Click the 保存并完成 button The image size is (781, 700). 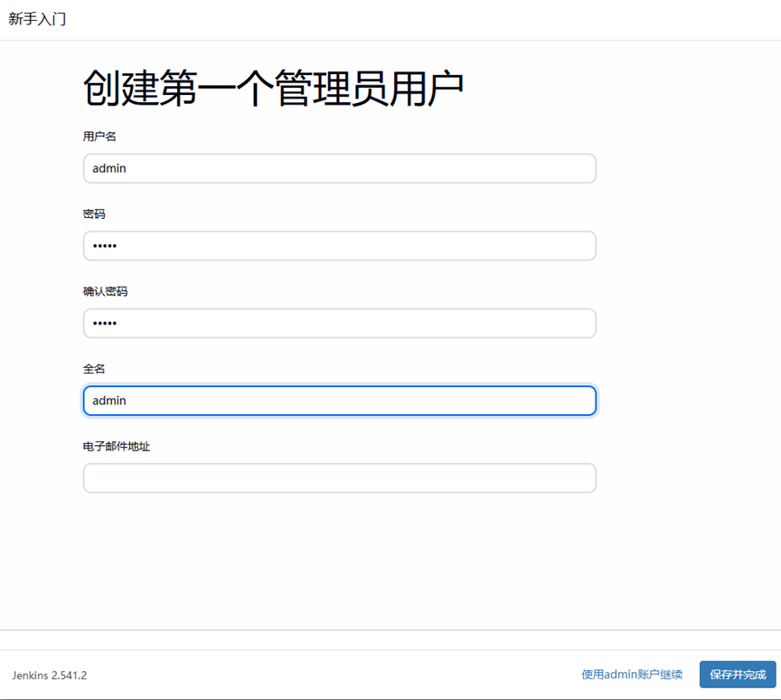click(738, 675)
